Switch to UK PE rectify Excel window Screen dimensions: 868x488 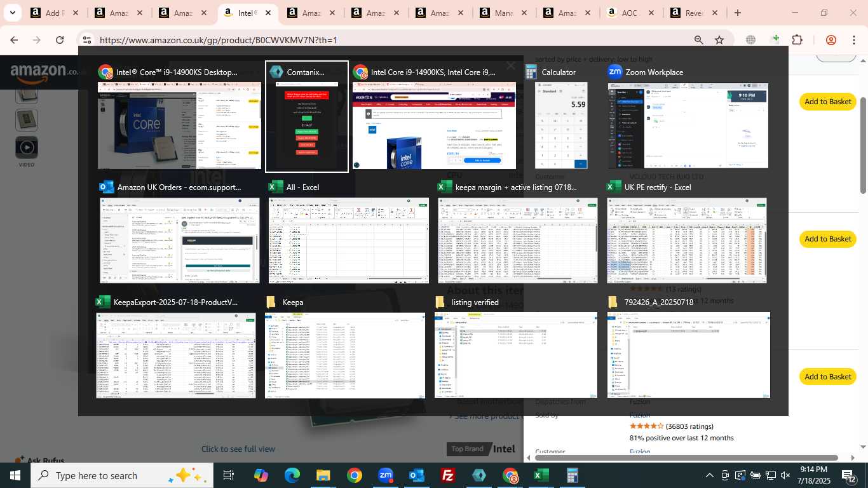pos(687,232)
